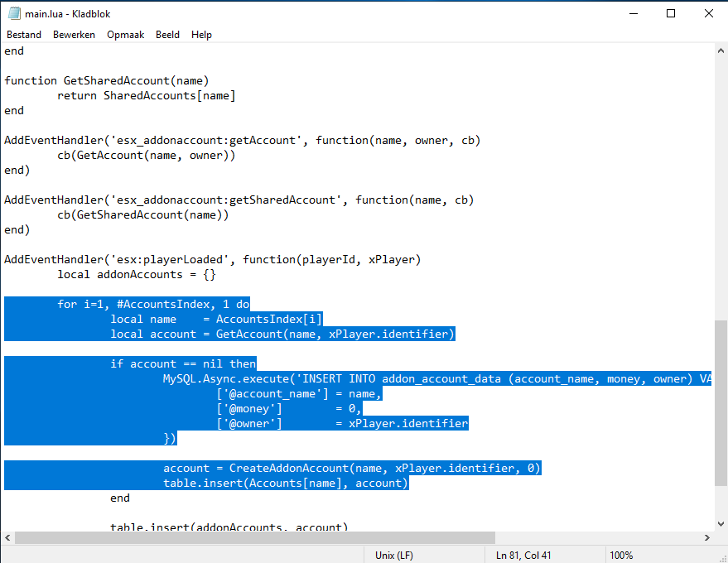Click the esx:playerLoaded event handler line
This screenshot has width=728, height=563.
[x=207, y=258]
